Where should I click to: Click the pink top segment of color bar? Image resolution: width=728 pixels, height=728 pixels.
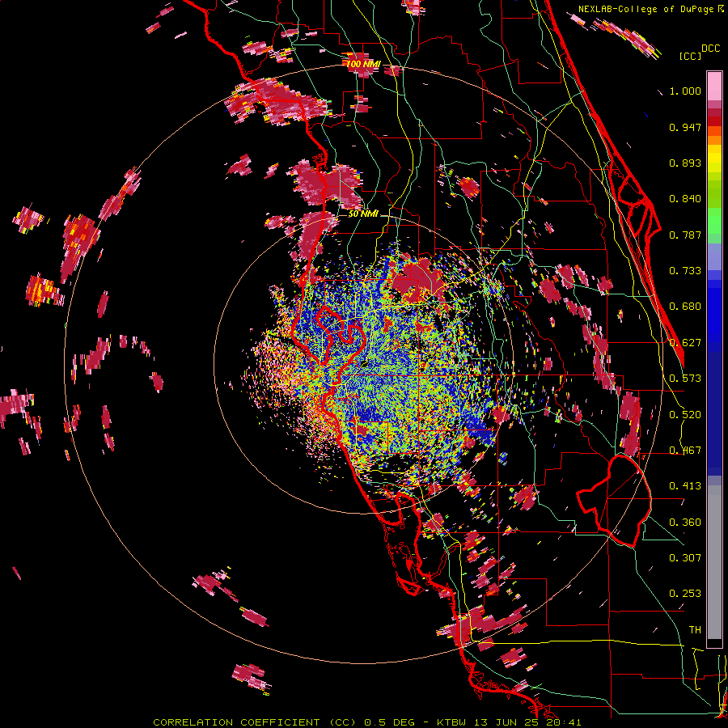[x=714, y=86]
